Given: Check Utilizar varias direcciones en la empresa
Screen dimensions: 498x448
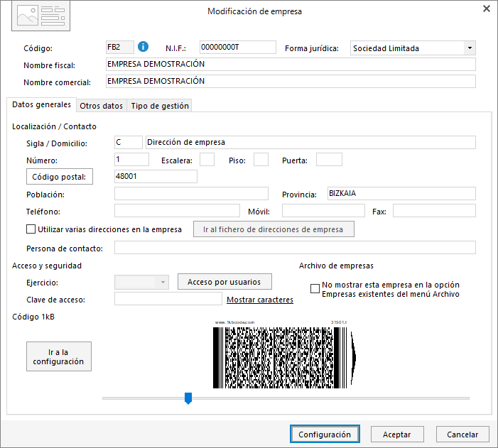Looking at the screenshot, I should tap(31, 229).
